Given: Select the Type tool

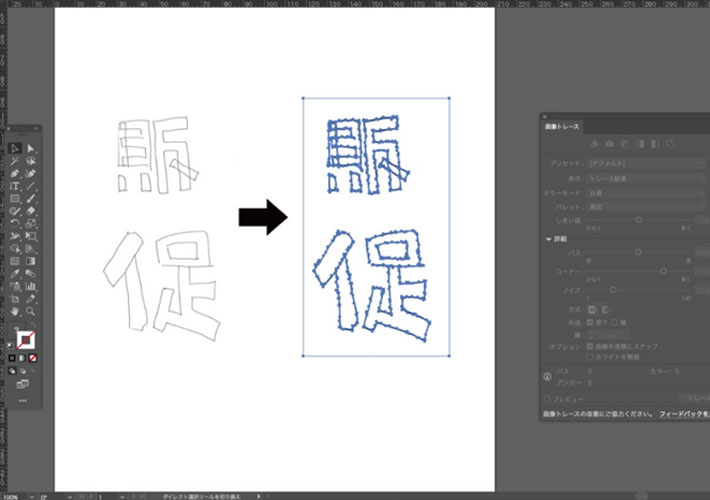Looking at the screenshot, I should 16,186.
